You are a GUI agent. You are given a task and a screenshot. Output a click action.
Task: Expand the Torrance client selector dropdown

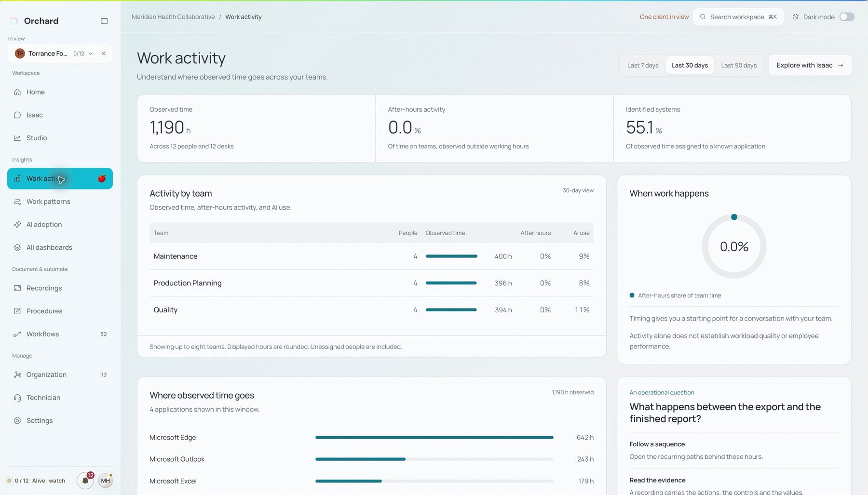point(90,54)
